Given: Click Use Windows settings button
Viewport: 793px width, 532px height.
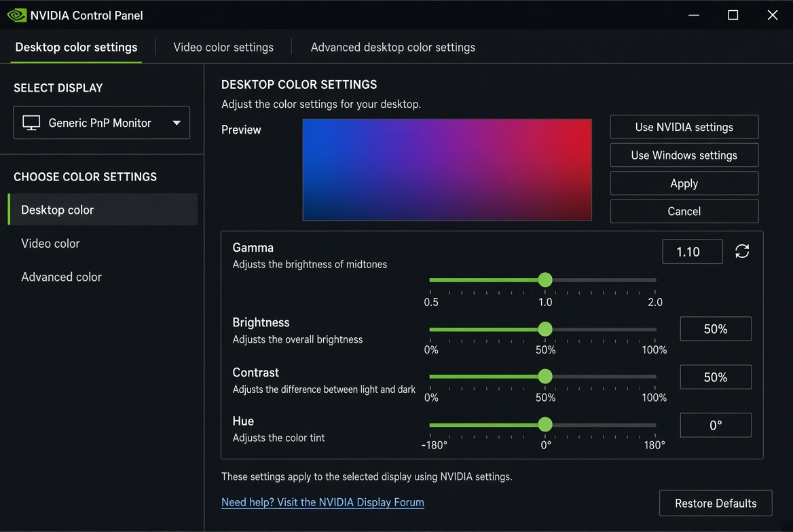Looking at the screenshot, I should [684, 155].
